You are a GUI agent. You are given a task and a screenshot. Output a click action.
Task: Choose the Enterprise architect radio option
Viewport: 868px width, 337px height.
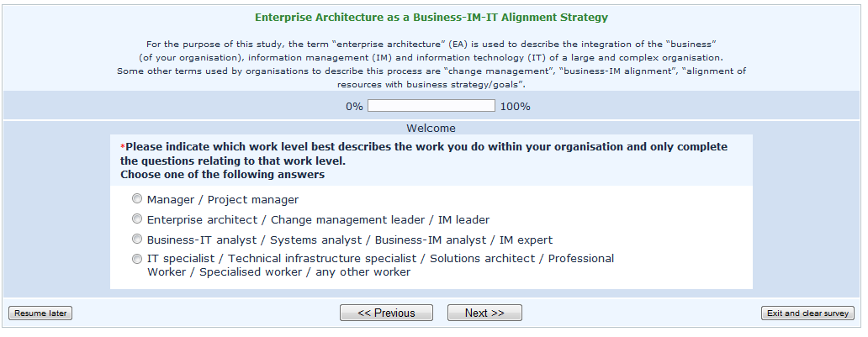(137, 220)
